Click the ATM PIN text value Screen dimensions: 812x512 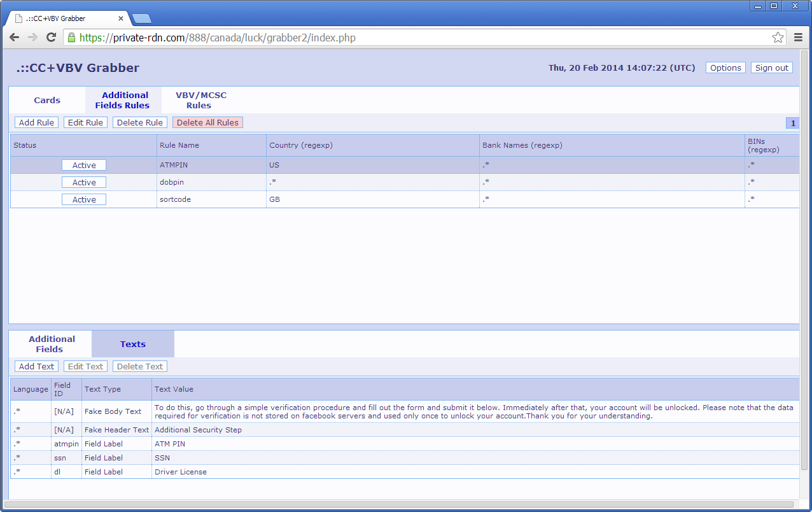(170, 444)
